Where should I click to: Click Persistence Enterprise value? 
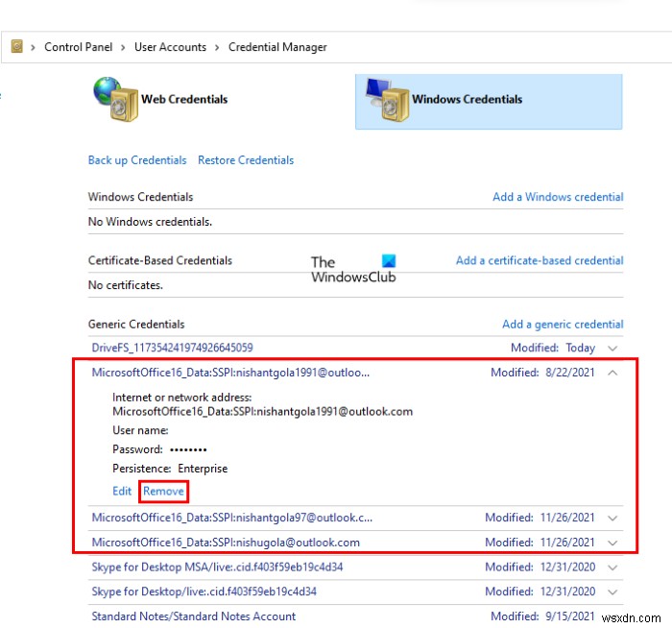203,469
